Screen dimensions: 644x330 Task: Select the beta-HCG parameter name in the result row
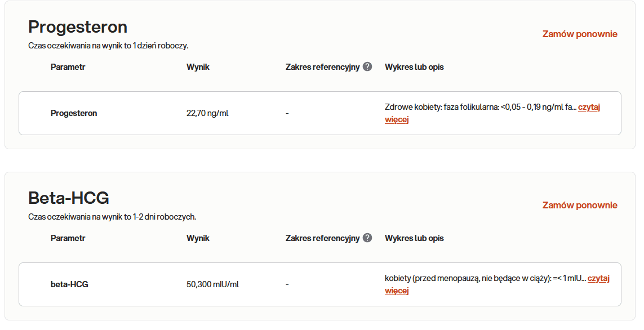(69, 284)
